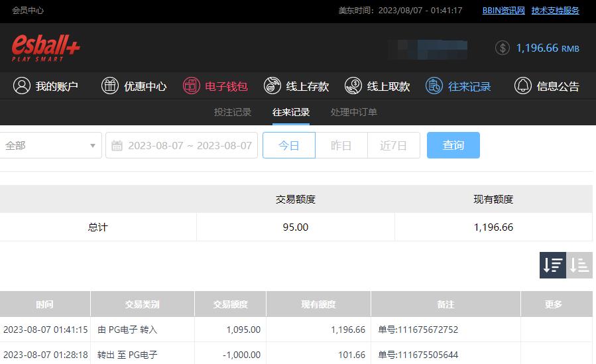Sort records in descending order
Viewport: 596px width, 364px height.
(x=553, y=265)
